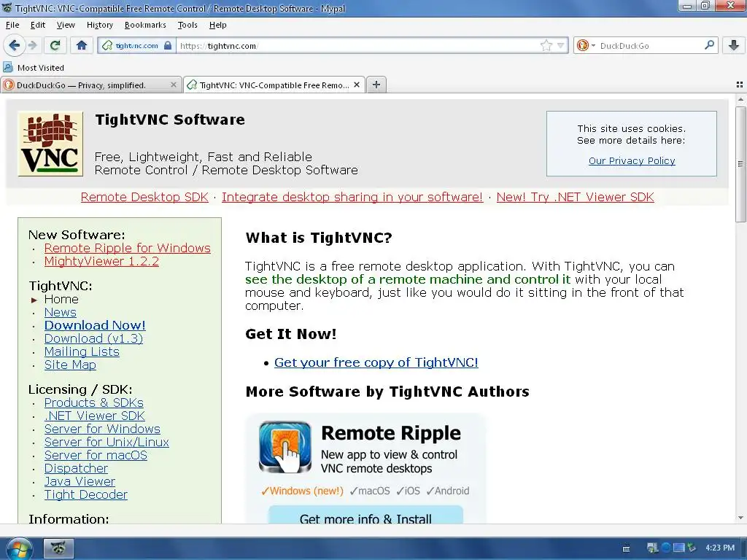
Task: Select the Home entry in TightVNC sidebar
Action: click(61, 299)
